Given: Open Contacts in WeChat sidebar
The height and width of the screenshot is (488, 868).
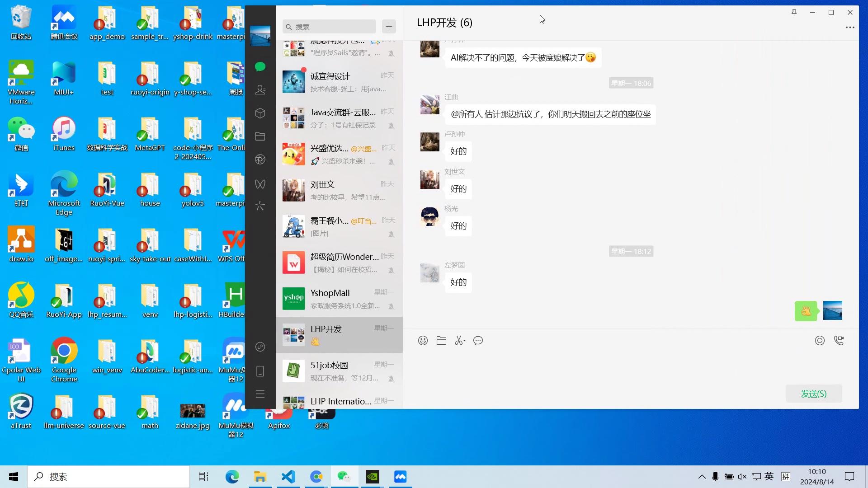Looking at the screenshot, I should click(260, 90).
